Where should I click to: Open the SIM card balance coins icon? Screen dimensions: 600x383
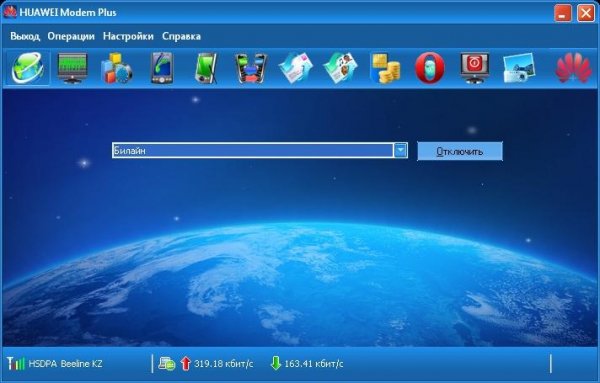385,68
